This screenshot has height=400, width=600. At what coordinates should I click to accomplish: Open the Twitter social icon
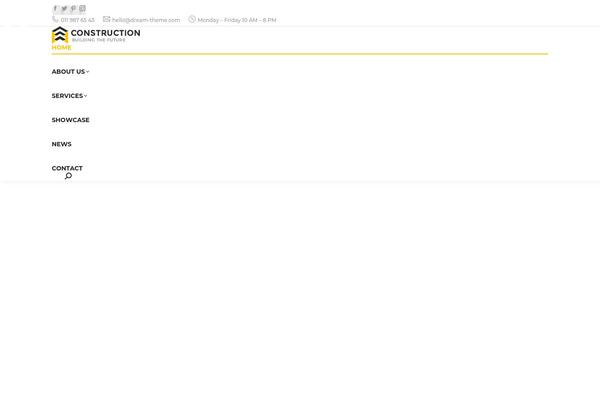click(64, 8)
